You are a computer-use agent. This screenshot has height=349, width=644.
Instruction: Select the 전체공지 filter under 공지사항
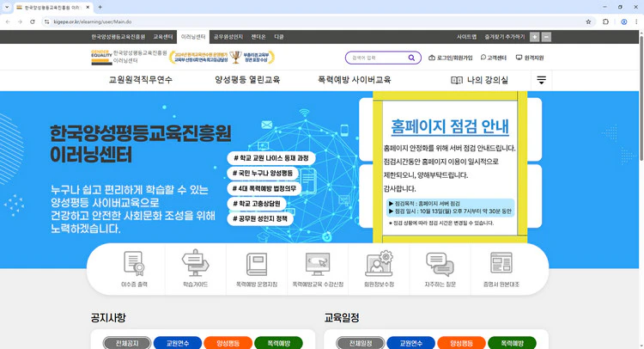point(126,343)
